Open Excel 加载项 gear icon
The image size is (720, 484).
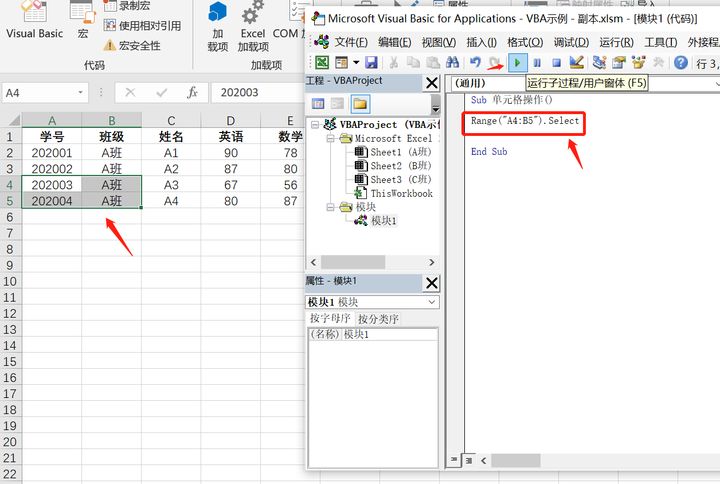(x=253, y=13)
